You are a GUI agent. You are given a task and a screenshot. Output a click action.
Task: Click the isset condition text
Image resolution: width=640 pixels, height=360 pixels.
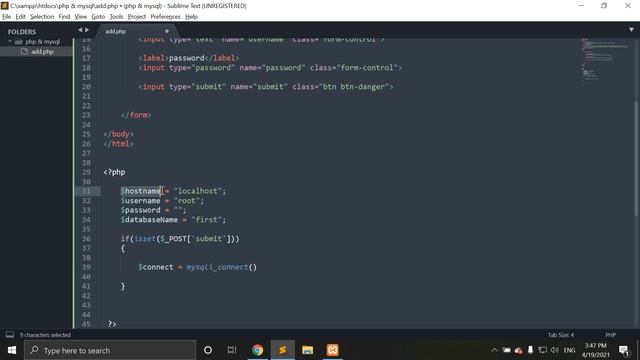pyautogui.click(x=145, y=239)
